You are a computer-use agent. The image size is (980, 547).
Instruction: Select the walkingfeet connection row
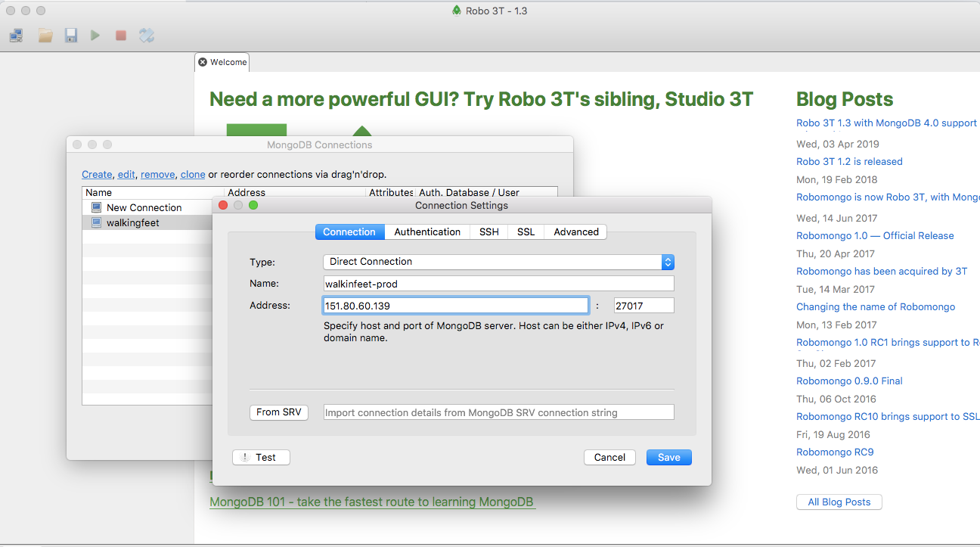point(147,222)
